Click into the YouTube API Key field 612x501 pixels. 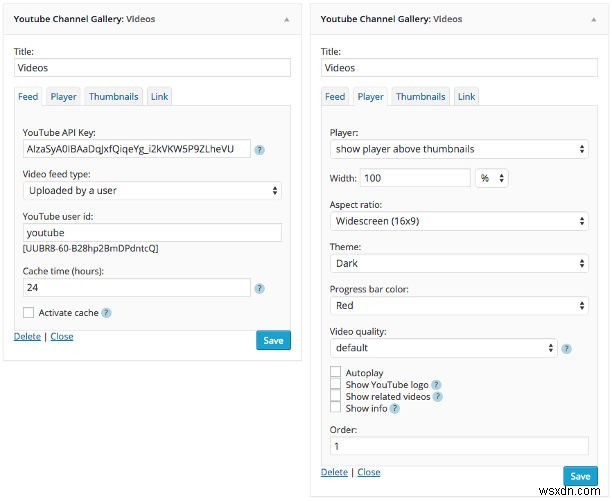(137, 149)
